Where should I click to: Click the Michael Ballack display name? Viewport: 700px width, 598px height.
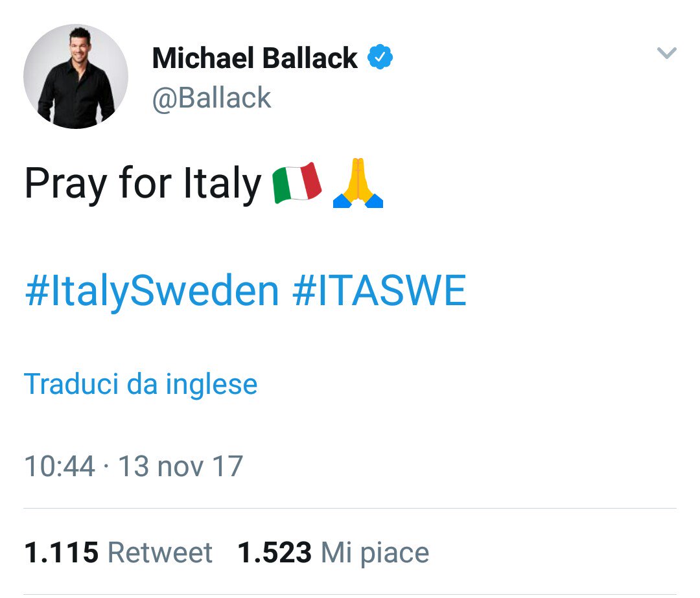254,59
